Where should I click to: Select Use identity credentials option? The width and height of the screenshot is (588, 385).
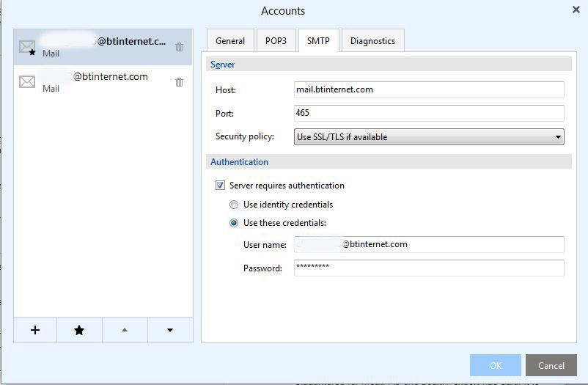click(234, 205)
